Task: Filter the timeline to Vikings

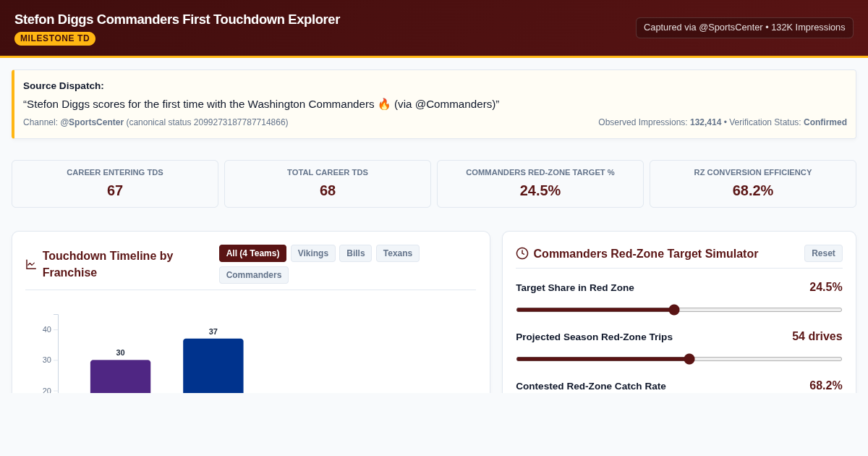Action: coord(313,253)
